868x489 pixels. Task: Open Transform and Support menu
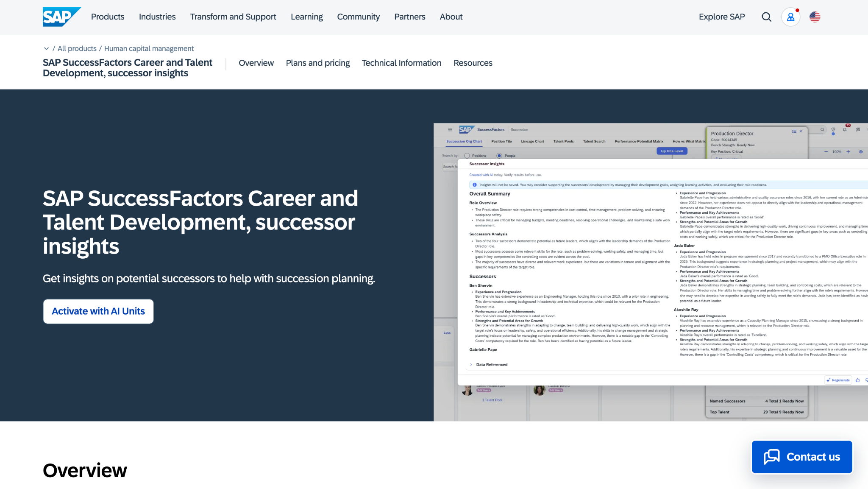tap(233, 17)
